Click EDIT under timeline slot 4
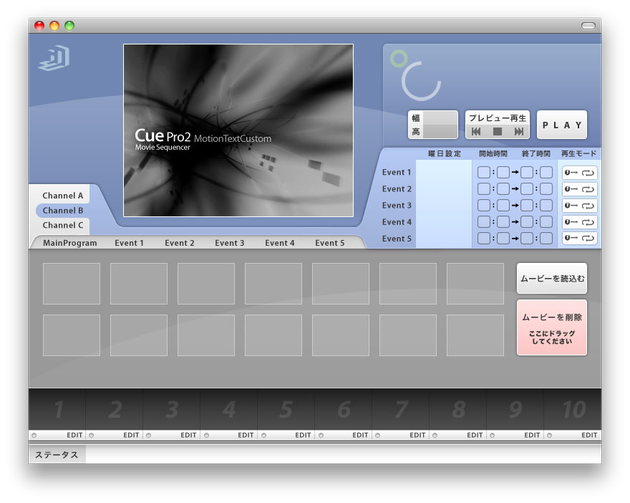This screenshot has height=503, width=630. point(245,435)
